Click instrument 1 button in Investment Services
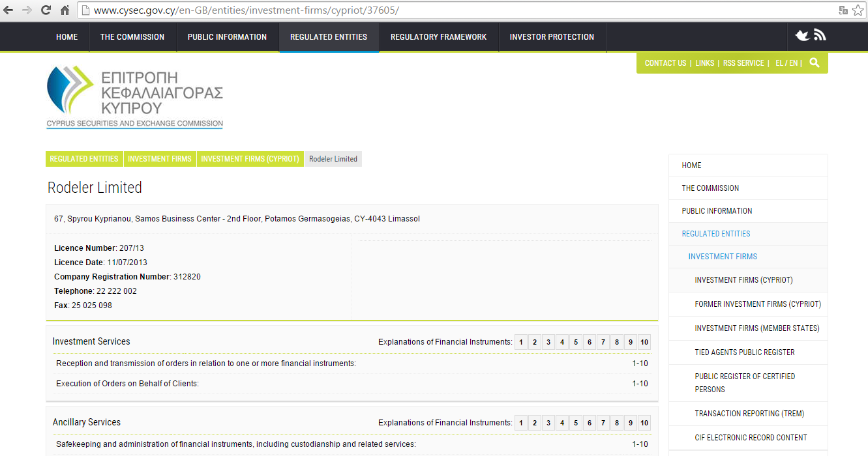The height and width of the screenshot is (456, 868). point(521,343)
